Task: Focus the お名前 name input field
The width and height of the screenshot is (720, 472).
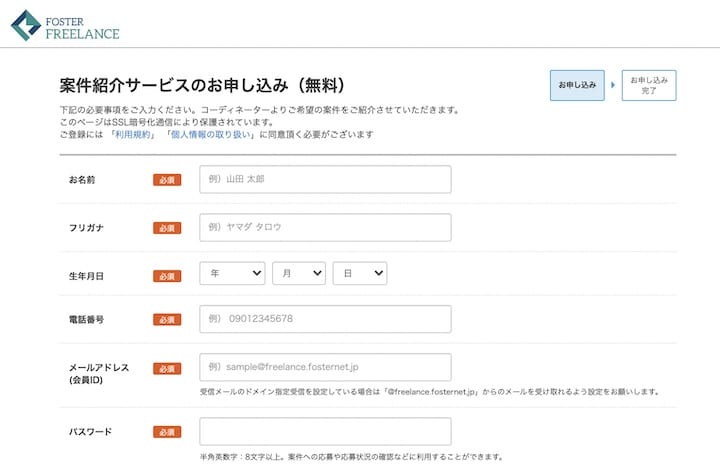Action: click(x=325, y=179)
